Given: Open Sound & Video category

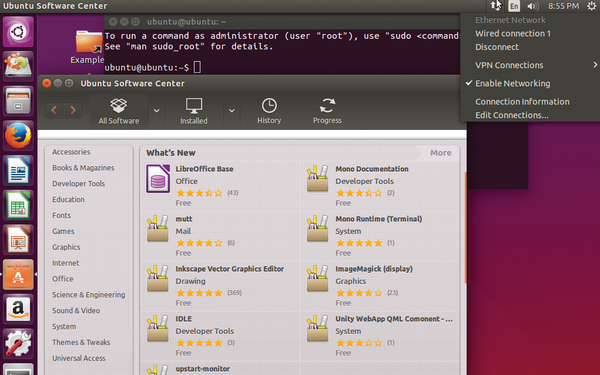Looking at the screenshot, I should point(76,311).
